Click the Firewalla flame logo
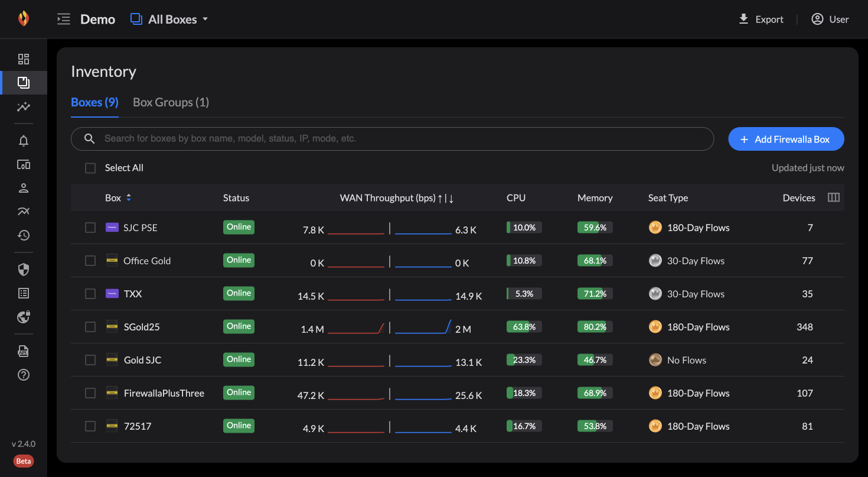868x477 pixels. click(x=23, y=18)
